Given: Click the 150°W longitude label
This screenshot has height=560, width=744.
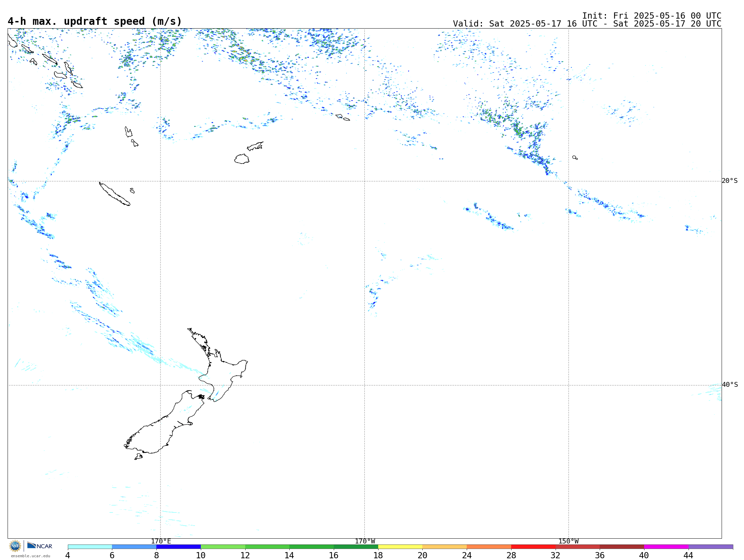Looking at the screenshot, I should tap(569, 541).
